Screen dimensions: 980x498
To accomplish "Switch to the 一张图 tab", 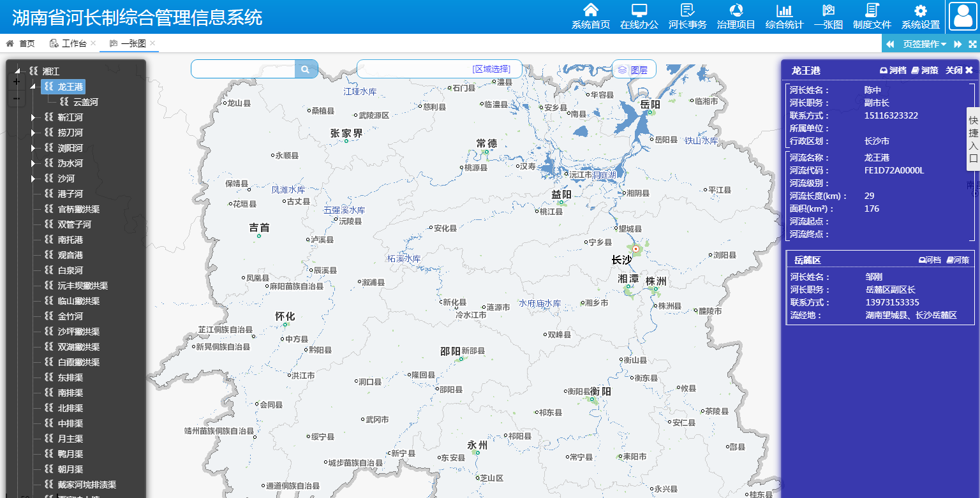I will pyautogui.click(x=128, y=43).
